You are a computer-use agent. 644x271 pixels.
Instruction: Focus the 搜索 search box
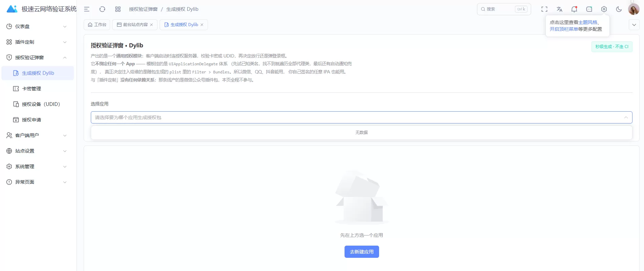point(504,9)
